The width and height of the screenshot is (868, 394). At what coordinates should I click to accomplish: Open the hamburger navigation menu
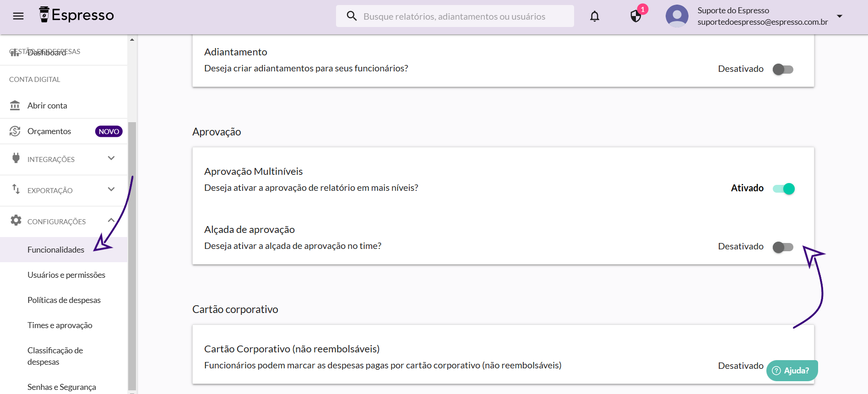18,16
